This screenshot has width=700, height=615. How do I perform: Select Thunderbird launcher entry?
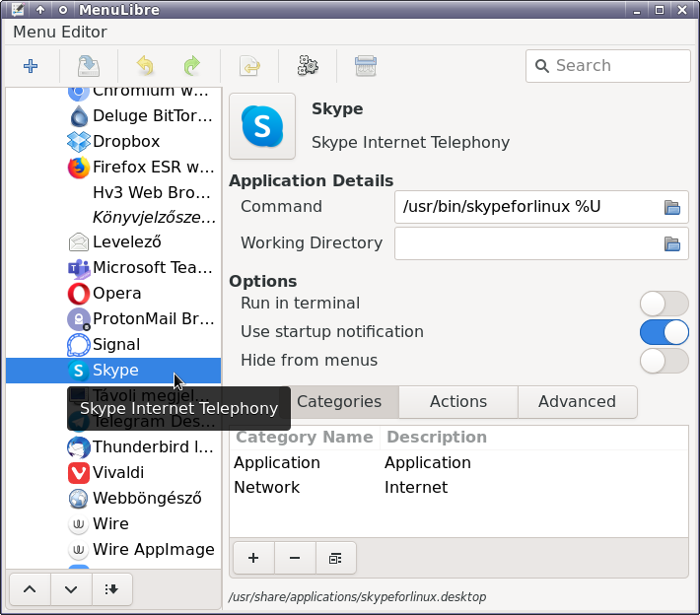(x=113, y=446)
